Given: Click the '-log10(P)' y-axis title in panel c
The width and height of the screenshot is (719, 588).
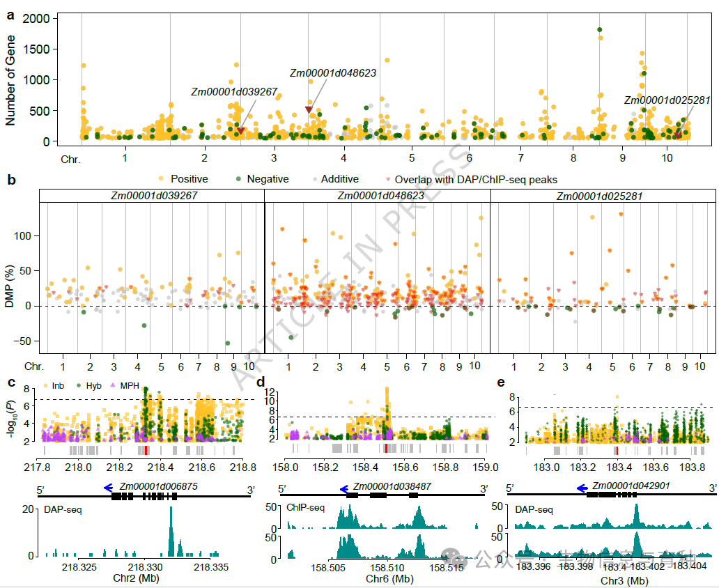Looking at the screenshot, I should (10, 419).
